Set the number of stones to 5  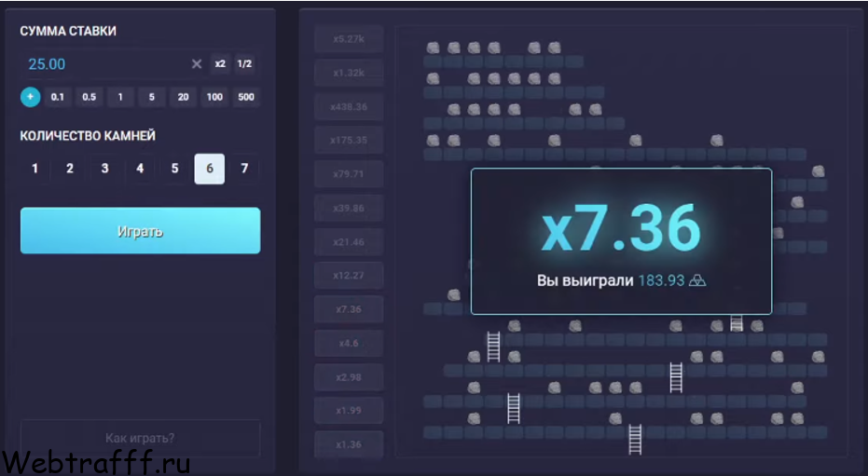(x=175, y=169)
